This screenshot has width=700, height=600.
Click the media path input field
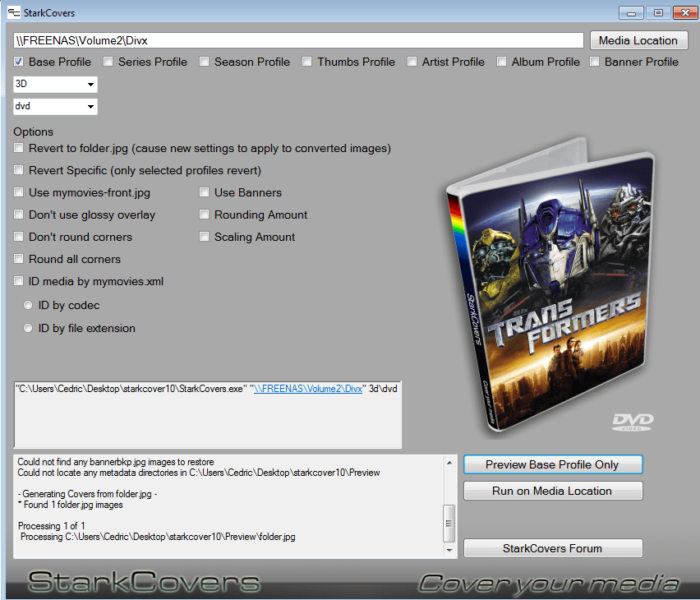(x=298, y=40)
